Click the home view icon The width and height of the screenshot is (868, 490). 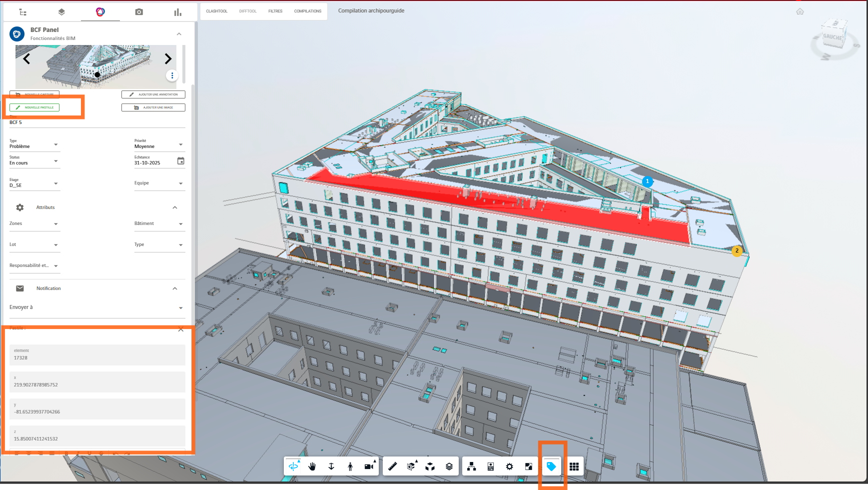tap(800, 11)
